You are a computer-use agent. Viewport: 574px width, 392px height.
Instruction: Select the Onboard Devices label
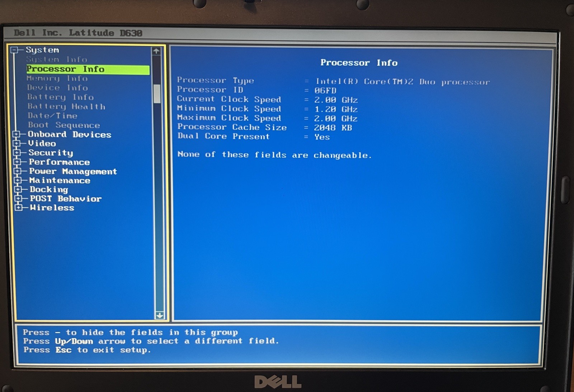[x=70, y=134]
